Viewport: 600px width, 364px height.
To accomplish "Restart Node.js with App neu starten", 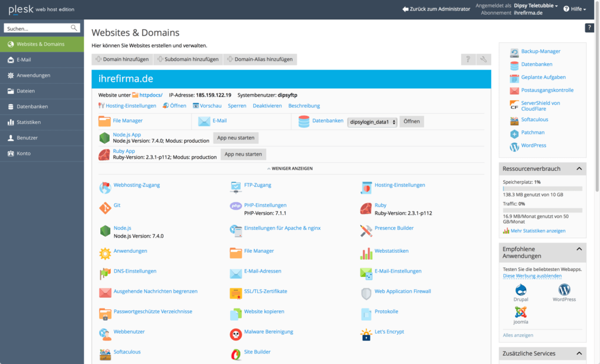I will click(236, 138).
